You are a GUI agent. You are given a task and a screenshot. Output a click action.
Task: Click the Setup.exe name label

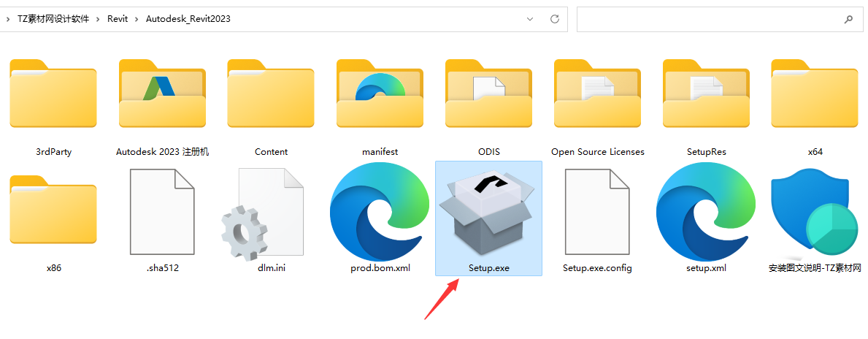(489, 268)
